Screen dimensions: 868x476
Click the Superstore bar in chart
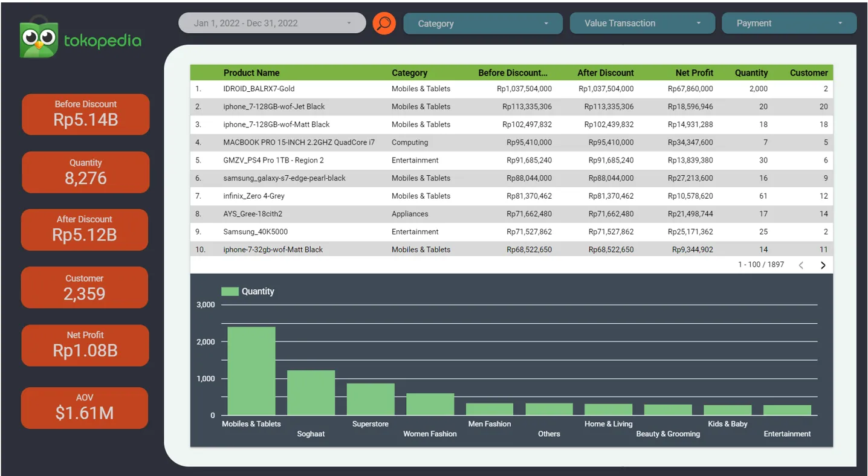[x=371, y=399]
